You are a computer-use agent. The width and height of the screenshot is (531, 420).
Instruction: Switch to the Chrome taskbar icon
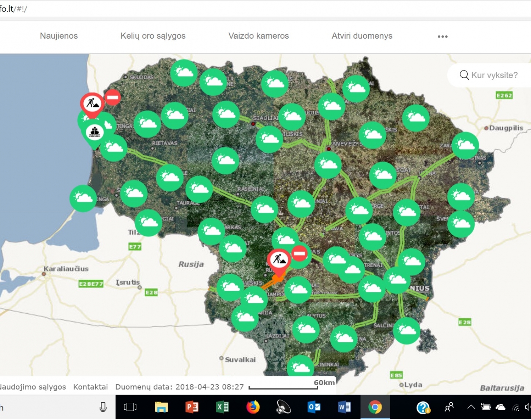[375, 407]
